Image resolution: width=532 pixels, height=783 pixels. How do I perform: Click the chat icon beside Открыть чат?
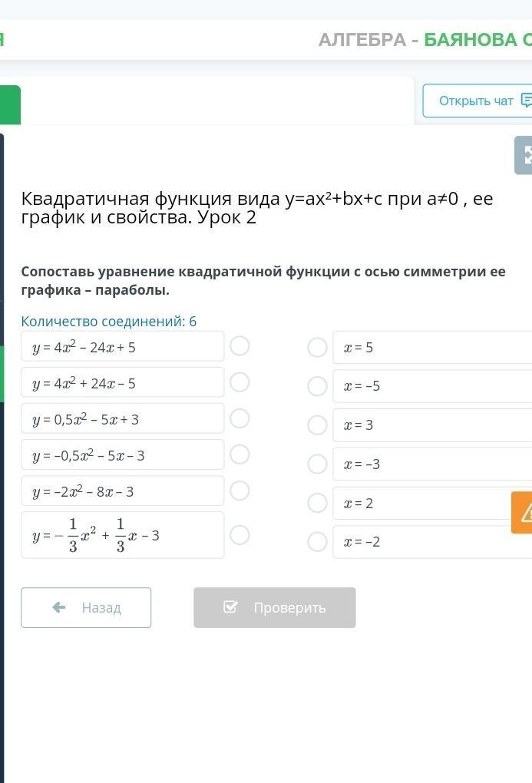pyautogui.click(x=526, y=101)
